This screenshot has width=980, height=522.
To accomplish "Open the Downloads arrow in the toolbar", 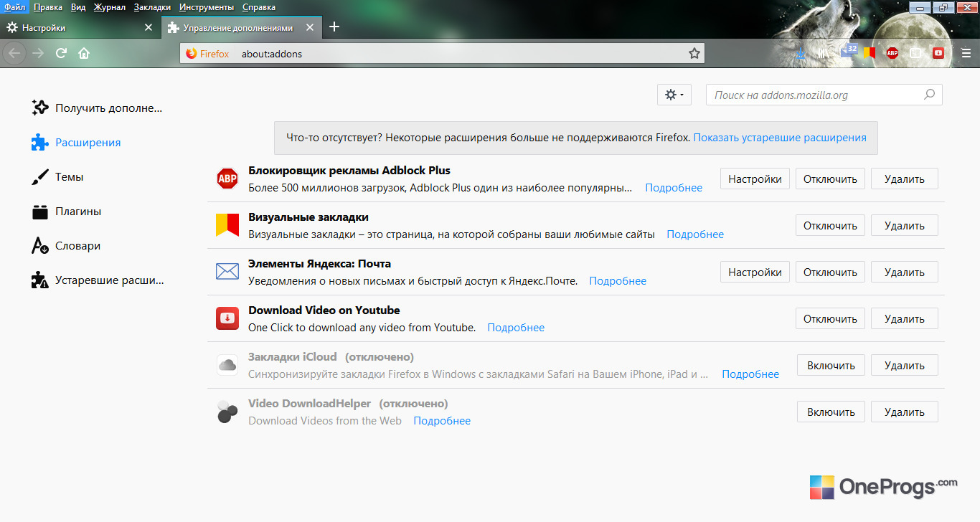I will [801, 53].
